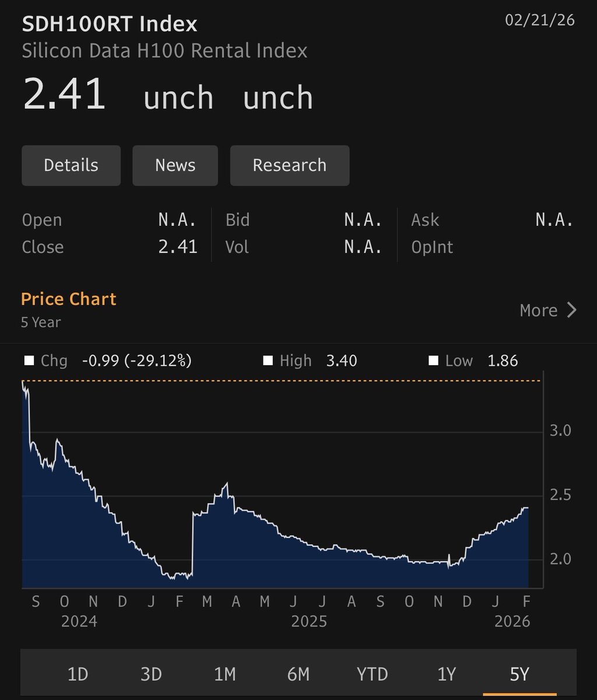Image resolution: width=597 pixels, height=700 pixels.
Task: Click the Low legend square marker
Action: tap(433, 361)
